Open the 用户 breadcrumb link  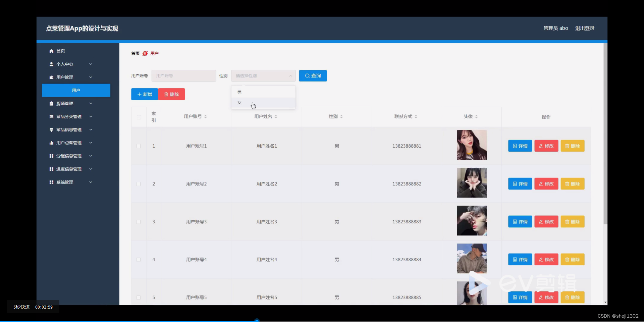click(x=154, y=53)
